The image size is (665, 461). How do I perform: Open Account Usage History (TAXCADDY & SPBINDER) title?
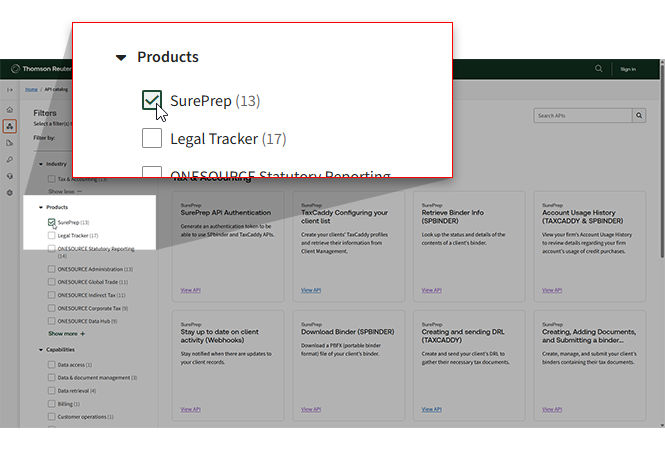pos(582,217)
